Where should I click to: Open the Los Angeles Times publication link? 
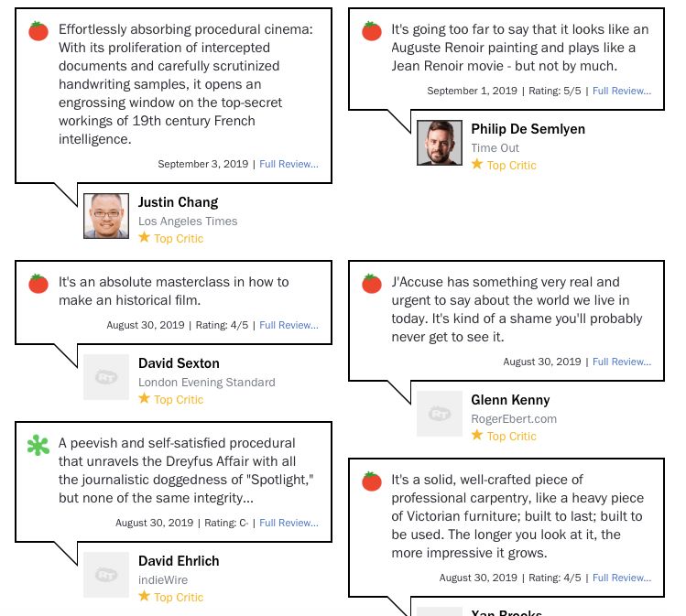click(188, 222)
